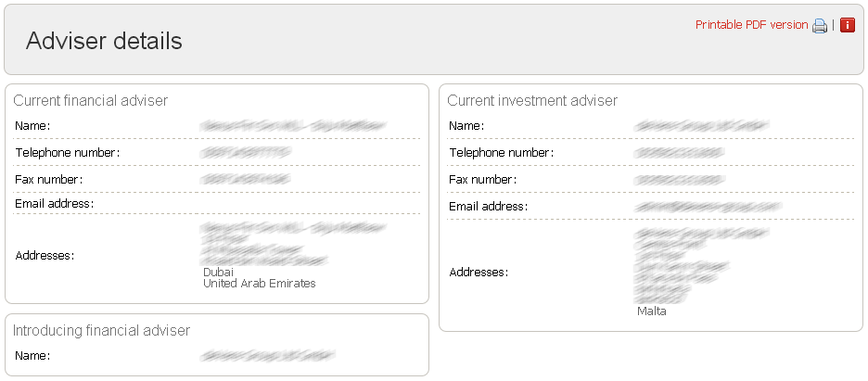Open the Printable PDF version link

pos(752,25)
